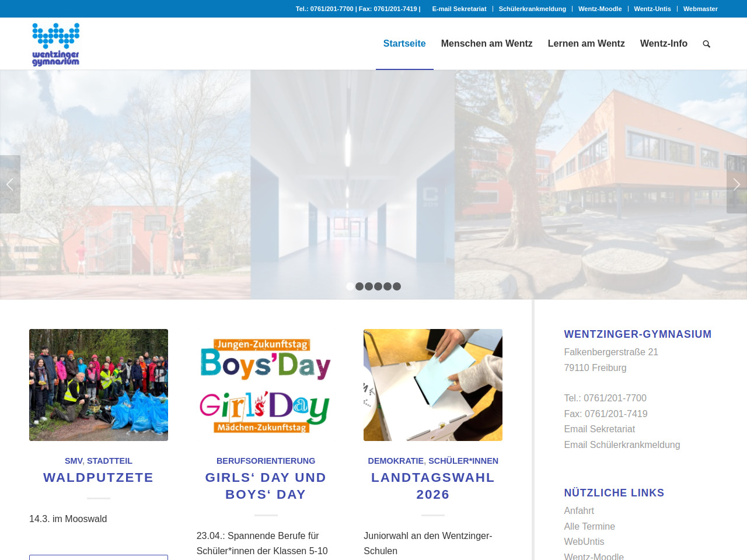Open Email Sekretariat in the sidebar
Viewport: 747px width, 560px height.
[599, 429]
